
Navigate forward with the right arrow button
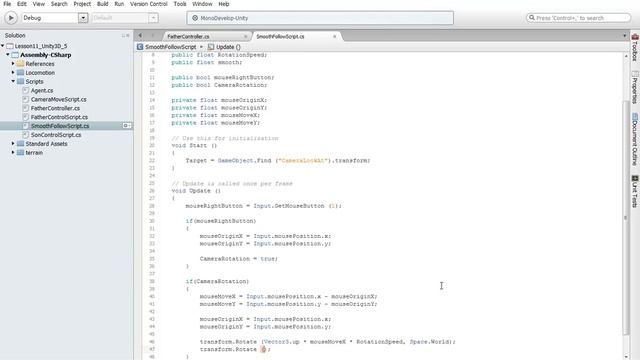153,36
